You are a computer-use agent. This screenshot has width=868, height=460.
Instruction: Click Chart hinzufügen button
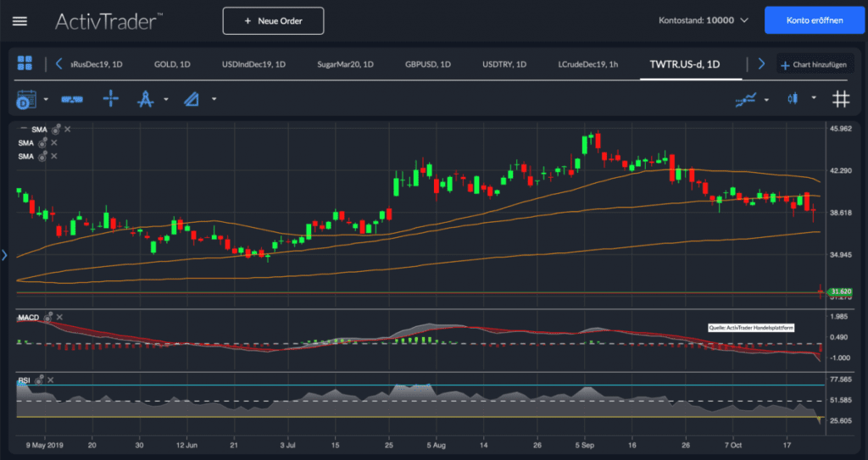(x=813, y=64)
